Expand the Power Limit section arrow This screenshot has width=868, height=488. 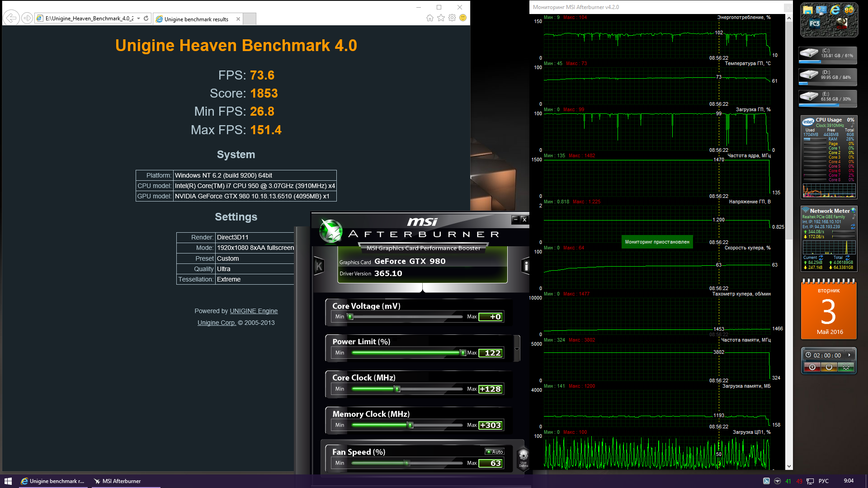click(x=517, y=349)
